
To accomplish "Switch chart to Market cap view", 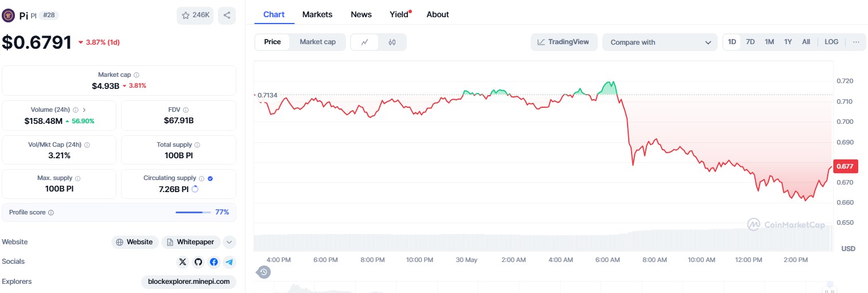I will [317, 42].
